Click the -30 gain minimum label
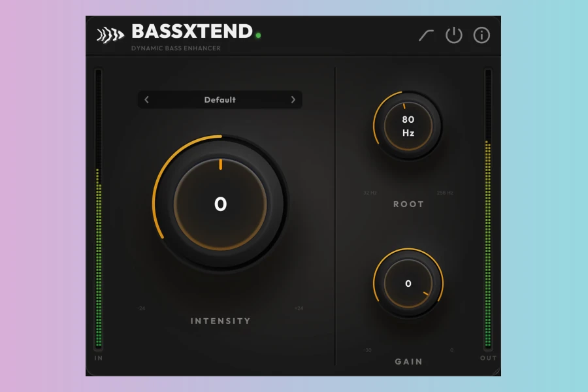The image size is (588, 392). pyautogui.click(x=367, y=350)
